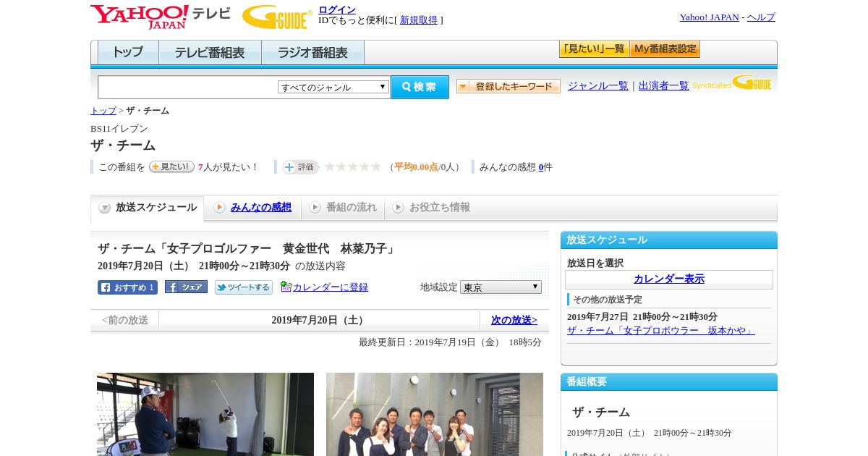Click the golf driving range thumbnail

pos(205,414)
